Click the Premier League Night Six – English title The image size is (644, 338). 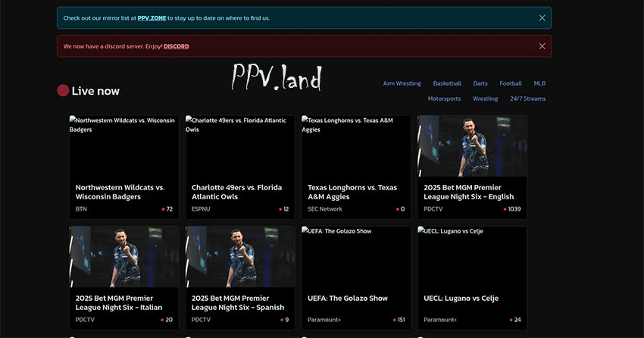469,192
